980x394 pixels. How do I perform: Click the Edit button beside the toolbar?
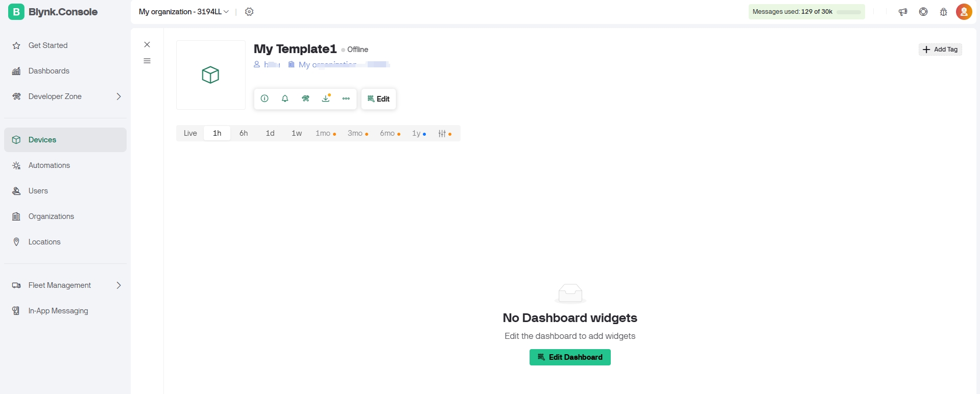tap(379, 99)
